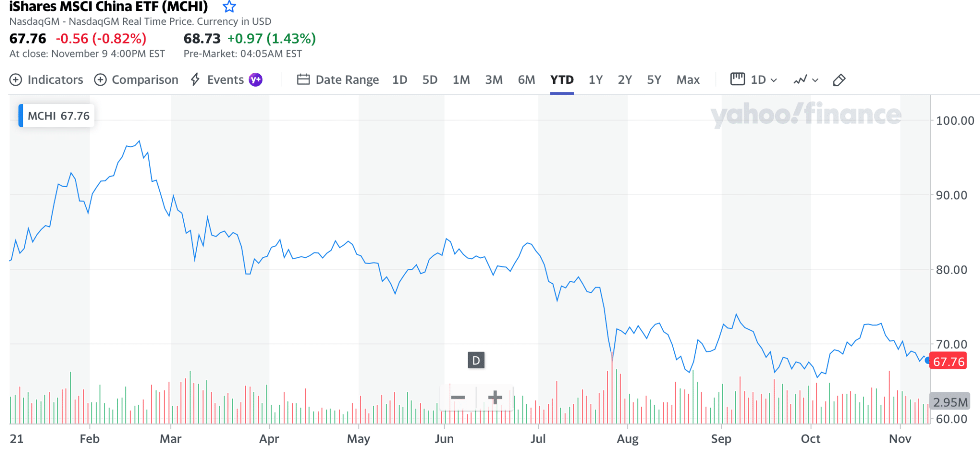Click the D dividend event marker

pyautogui.click(x=476, y=360)
